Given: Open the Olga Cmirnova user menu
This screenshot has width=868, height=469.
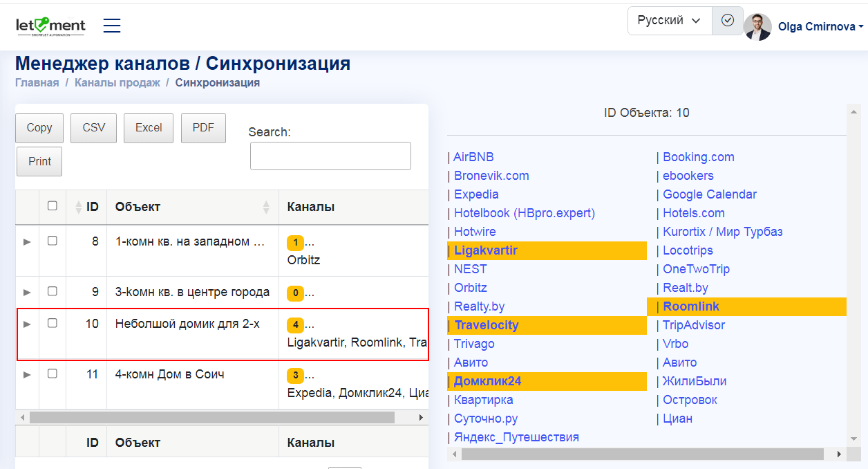Looking at the screenshot, I should [x=821, y=27].
